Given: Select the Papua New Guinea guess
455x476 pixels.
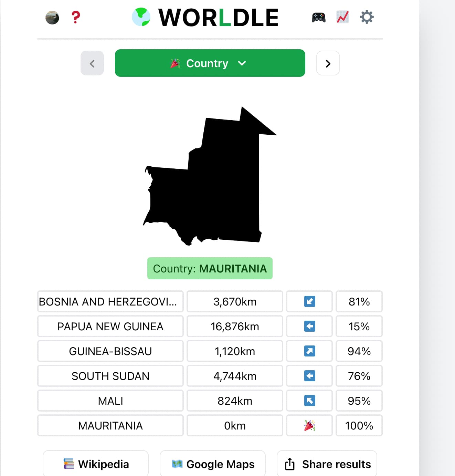Looking at the screenshot, I should (x=110, y=327).
